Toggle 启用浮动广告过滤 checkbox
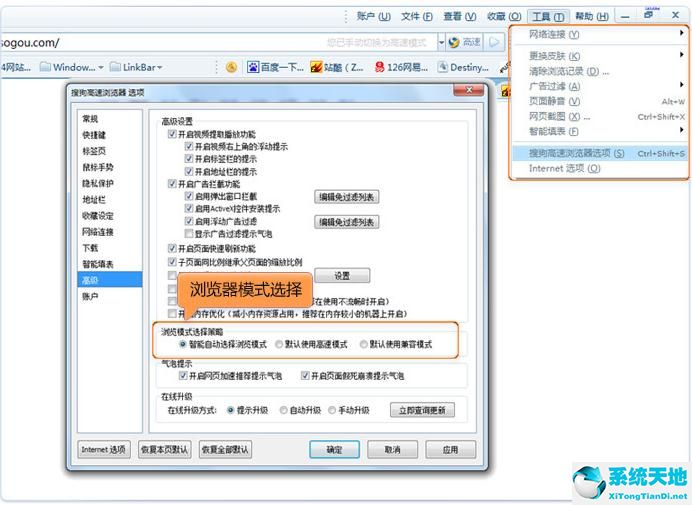The image size is (692, 505). pyautogui.click(x=189, y=221)
